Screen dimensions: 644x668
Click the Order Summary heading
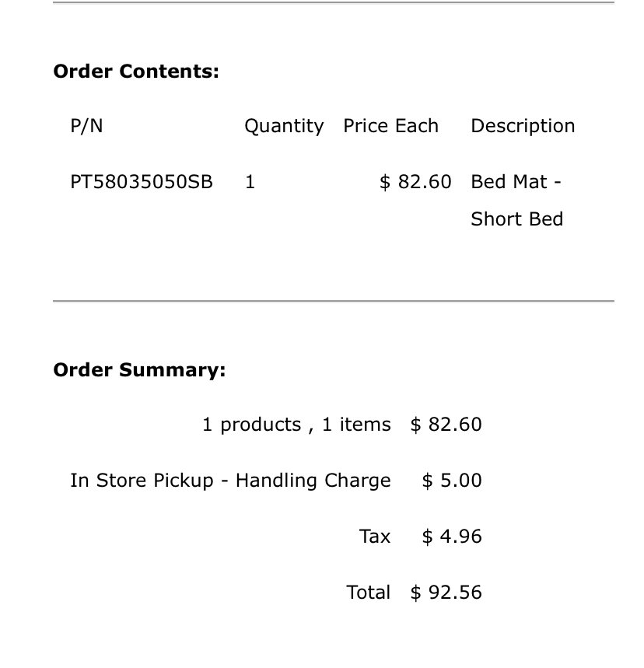click(139, 370)
